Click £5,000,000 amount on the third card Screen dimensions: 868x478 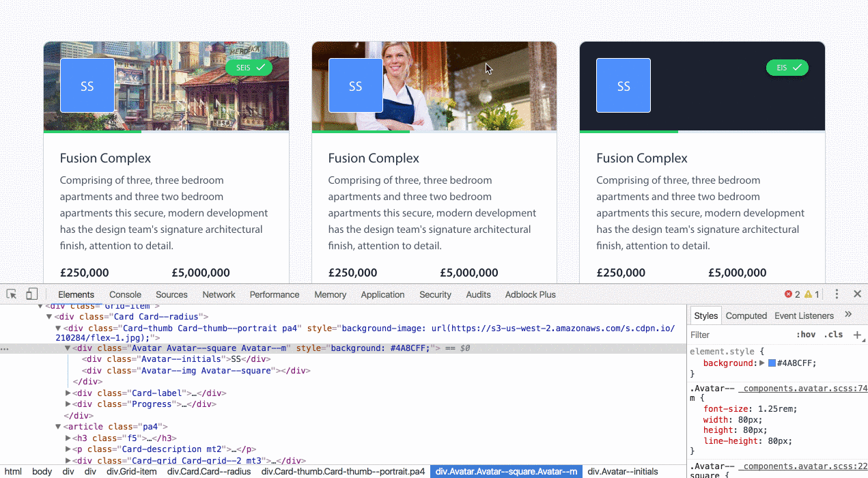[x=737, y=272]
